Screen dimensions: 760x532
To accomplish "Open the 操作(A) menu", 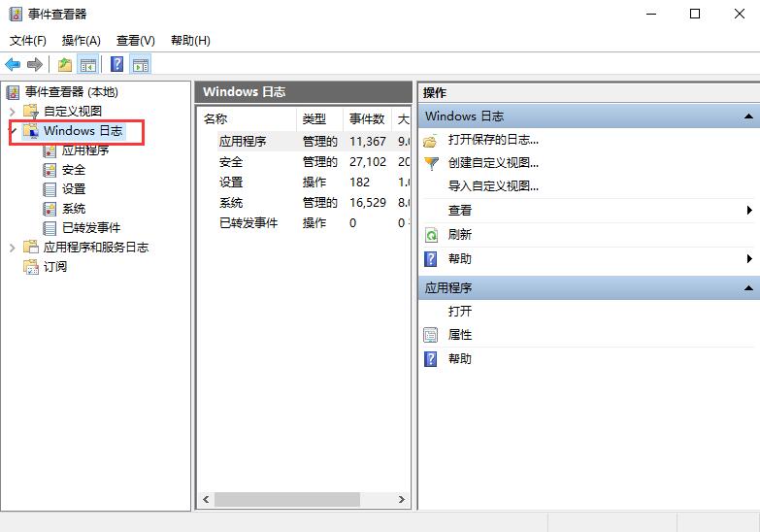I will (x=81, y=41).
